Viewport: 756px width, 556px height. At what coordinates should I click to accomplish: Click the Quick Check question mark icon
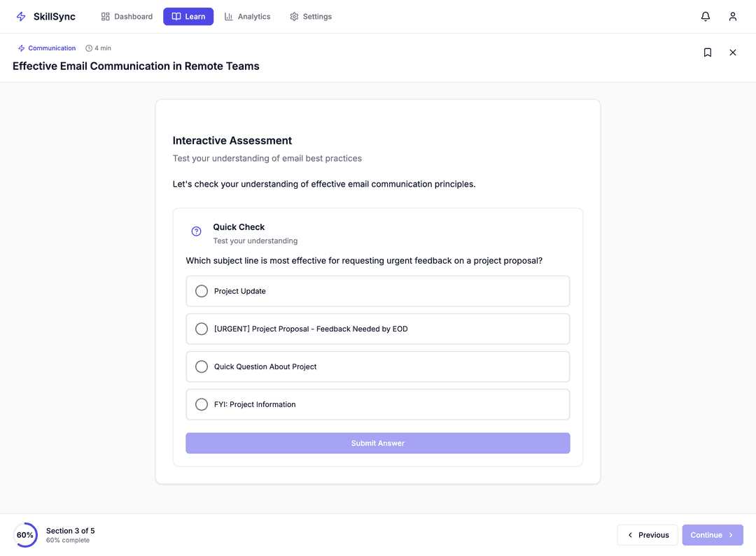[197, 231]
